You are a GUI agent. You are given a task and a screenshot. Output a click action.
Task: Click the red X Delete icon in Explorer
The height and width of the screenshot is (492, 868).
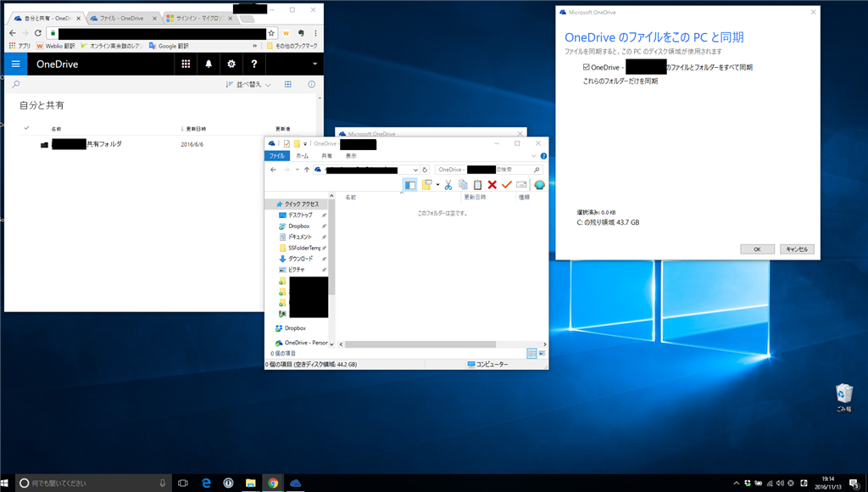point(492,185)
